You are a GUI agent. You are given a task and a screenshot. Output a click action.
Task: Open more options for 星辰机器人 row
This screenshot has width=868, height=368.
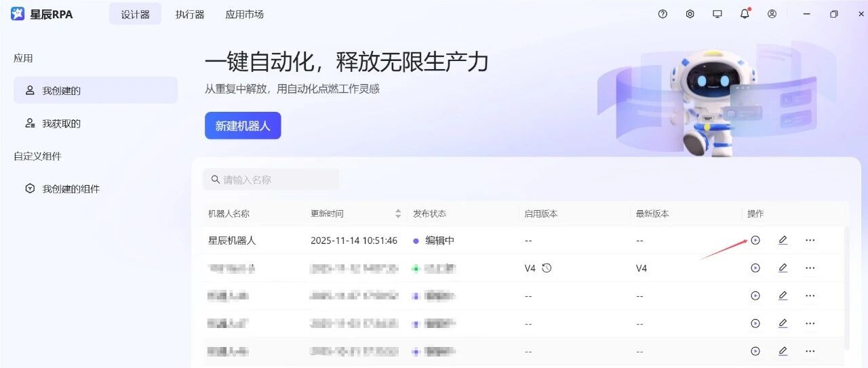click(810, 240)
